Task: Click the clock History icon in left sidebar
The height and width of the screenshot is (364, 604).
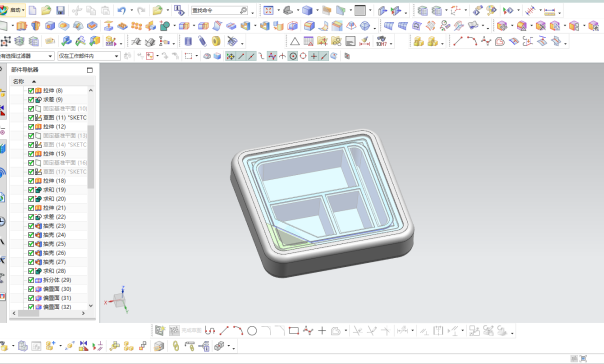Action: (2, 221)
